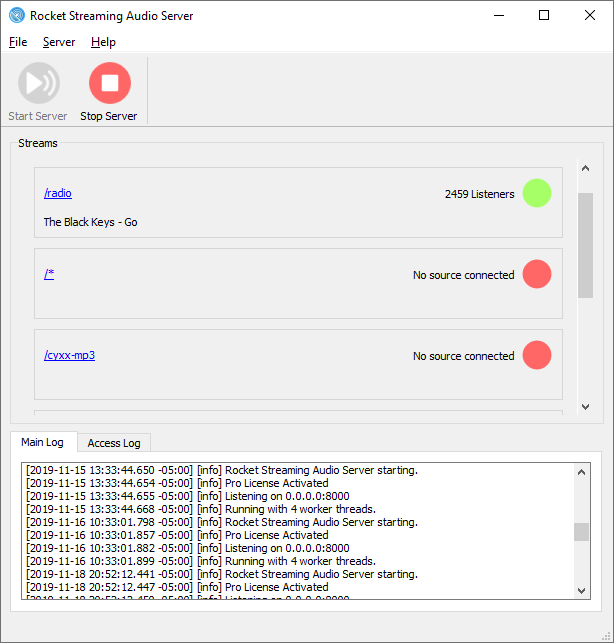Click 'No source connected' for /cyxx-mp3 stream
The width and height of the screenshot is (614, 643).
(x=463, y=356)
